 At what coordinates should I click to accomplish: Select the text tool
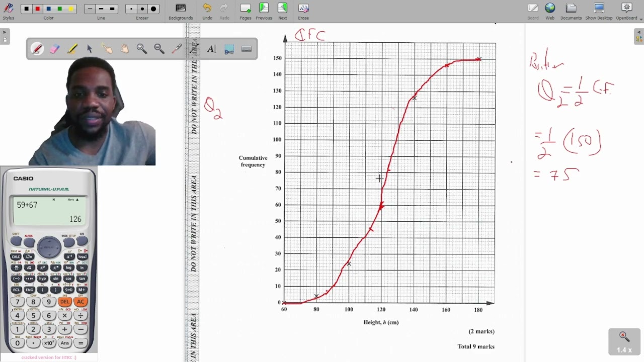211,49
